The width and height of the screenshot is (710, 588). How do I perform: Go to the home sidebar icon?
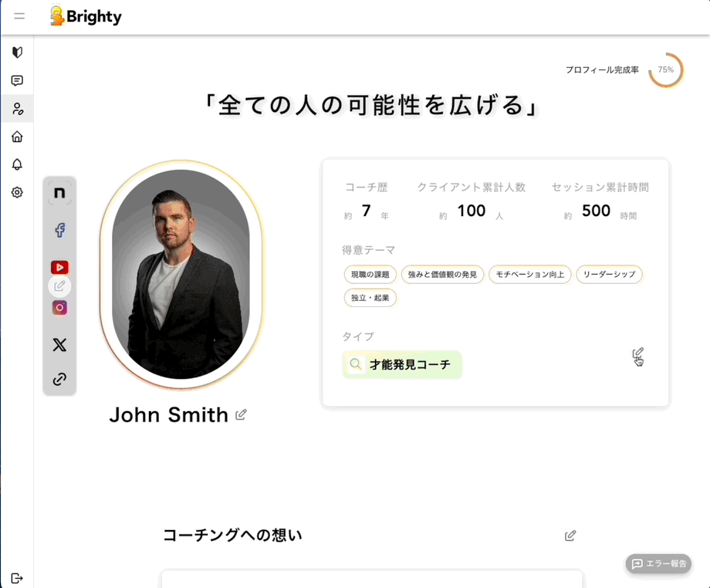click(x=17, y=137)
